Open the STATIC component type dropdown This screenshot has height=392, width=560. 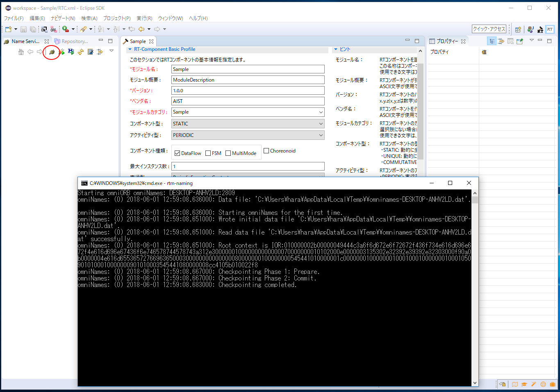[x=248, y=123]
